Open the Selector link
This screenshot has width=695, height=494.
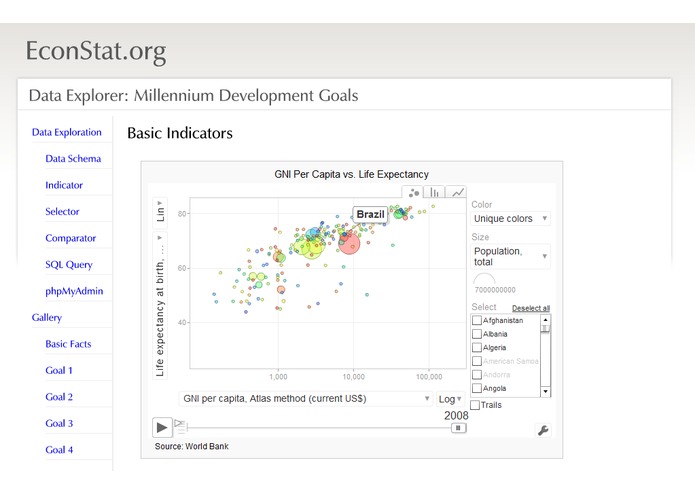pos(62,211)
